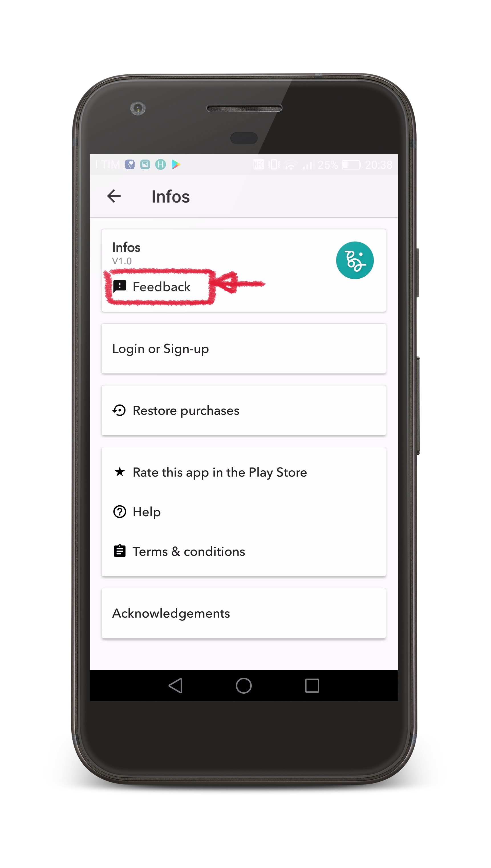Click the Restore purchases clock icon

coord(119,410)
